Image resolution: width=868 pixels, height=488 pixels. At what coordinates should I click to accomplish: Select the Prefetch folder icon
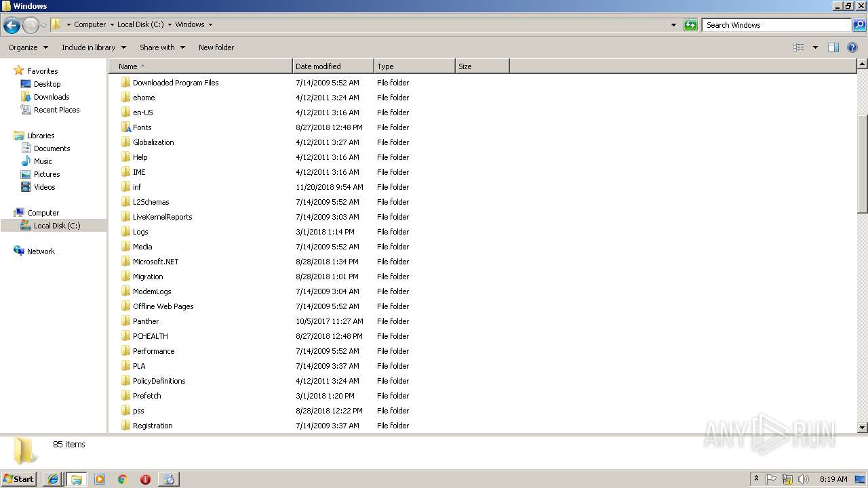click(125, 396)
